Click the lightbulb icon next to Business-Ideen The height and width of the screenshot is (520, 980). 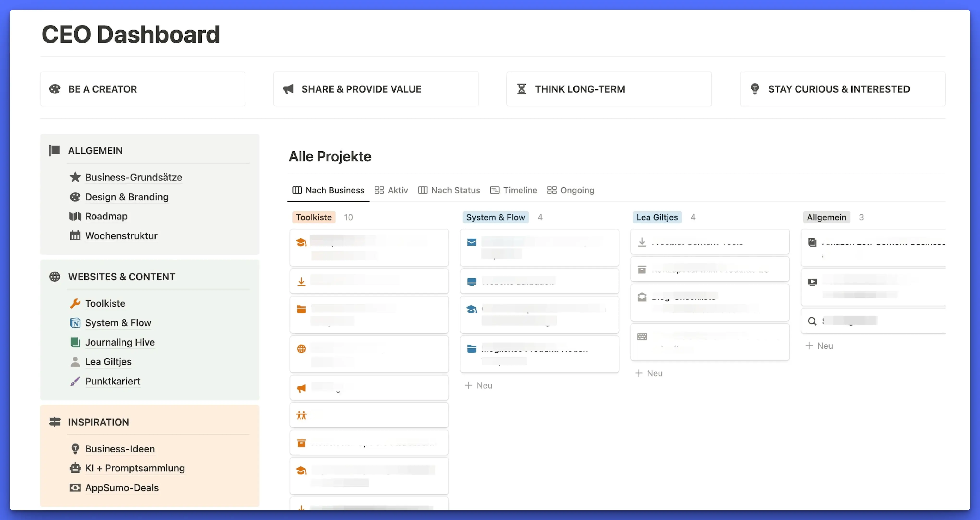[x=75, y=449]
